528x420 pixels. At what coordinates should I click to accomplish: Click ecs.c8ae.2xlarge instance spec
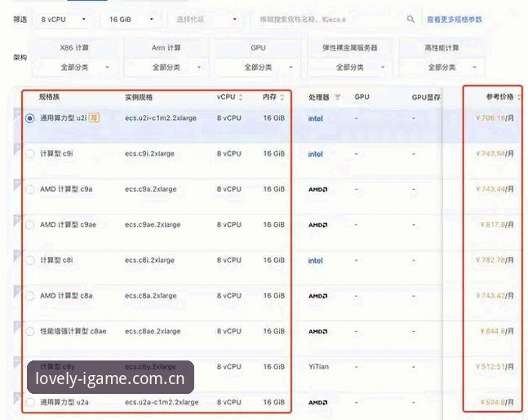click(153, 331)
